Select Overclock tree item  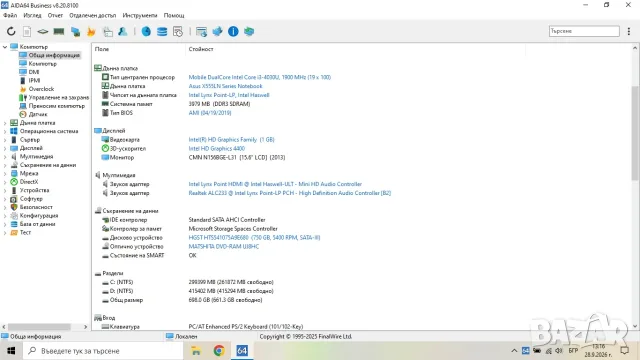click(41, 89)
